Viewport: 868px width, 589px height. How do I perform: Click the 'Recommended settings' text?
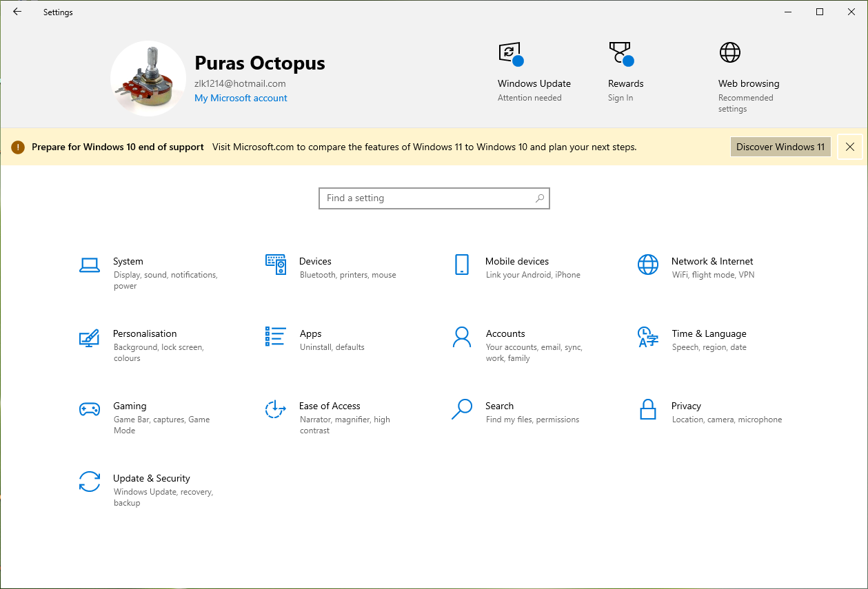coord(746,103)
